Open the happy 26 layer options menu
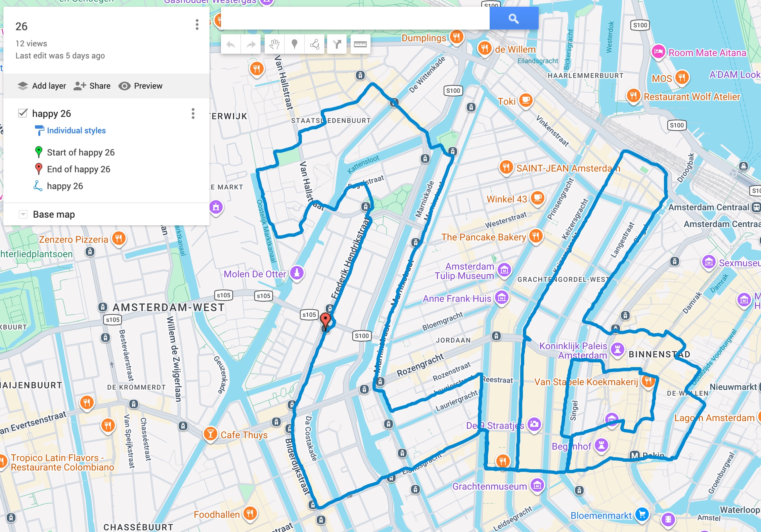761x532 pixels. (193, 114)
